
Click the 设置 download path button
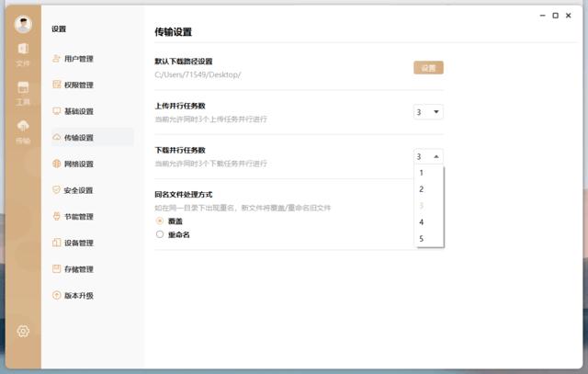click(x=428, y=68)
